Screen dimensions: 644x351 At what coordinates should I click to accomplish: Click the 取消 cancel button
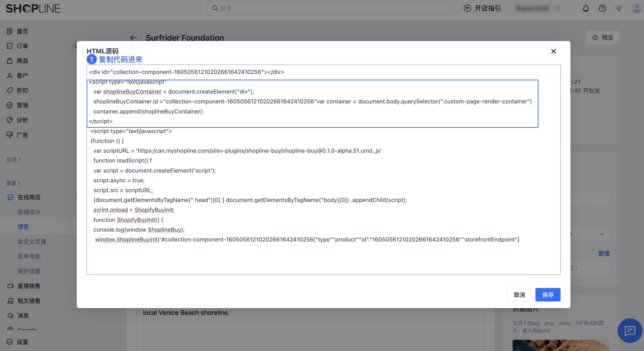click(x=519, y=295)
